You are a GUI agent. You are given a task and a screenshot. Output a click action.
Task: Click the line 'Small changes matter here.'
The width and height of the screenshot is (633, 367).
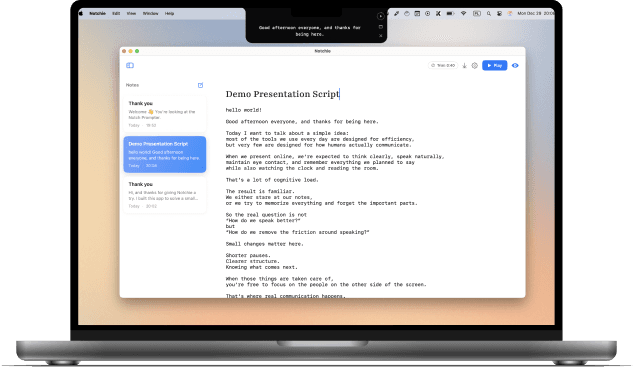click(264, 244)
